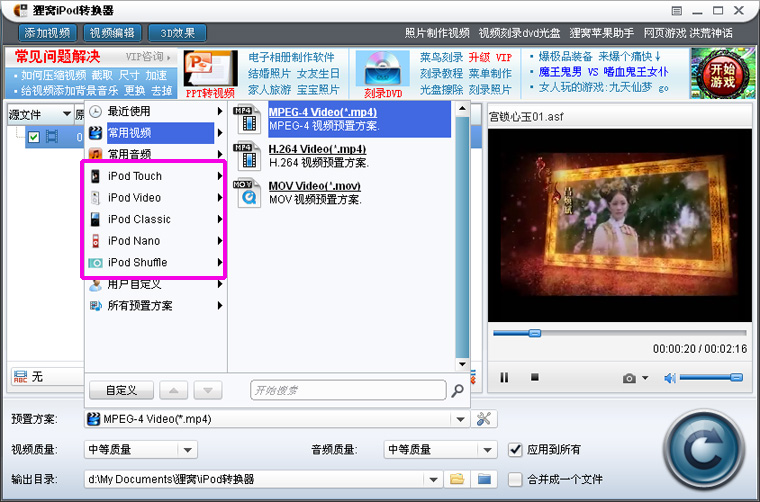This screenshot has width=760, height=502.
Task: Browse output folder with yellow folder icon
Action: (x=457, y=479)
